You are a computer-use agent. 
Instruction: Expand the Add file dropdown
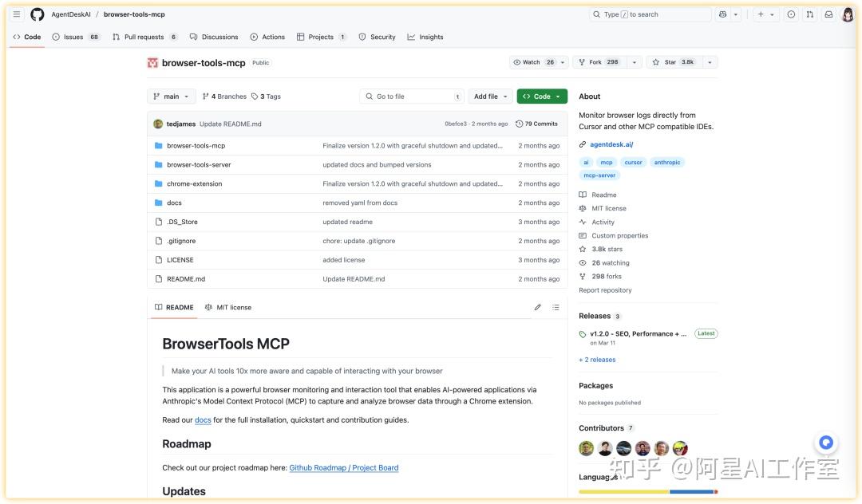tap(489, 96)
